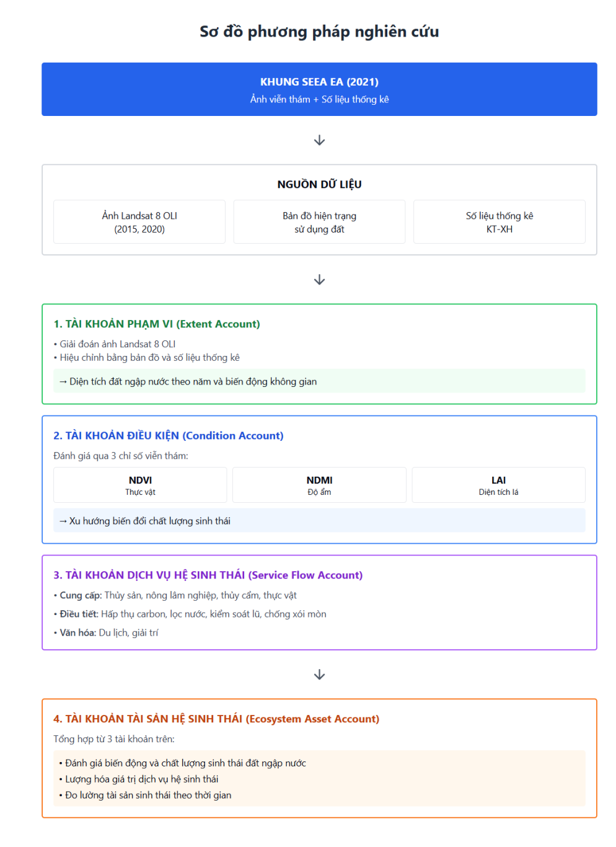Click the NGUỒN DỮ LIỆU section heading
This screenshot has height=847, width=616.
[319, 185]
